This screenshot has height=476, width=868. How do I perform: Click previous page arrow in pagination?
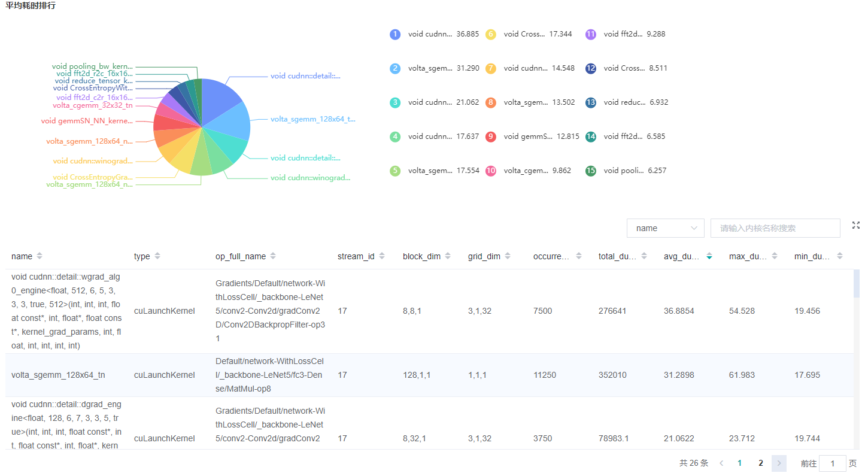pyautogui.click(x=721, y=463)
